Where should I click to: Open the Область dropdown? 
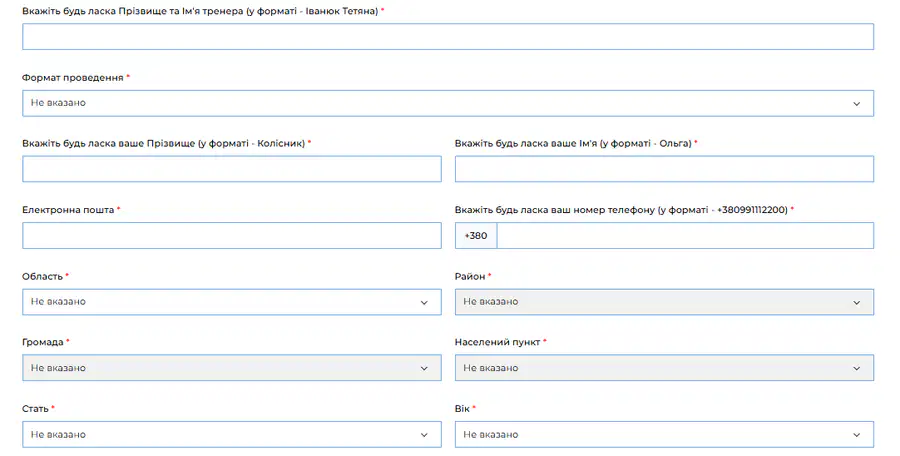click(x=232, y=302)
